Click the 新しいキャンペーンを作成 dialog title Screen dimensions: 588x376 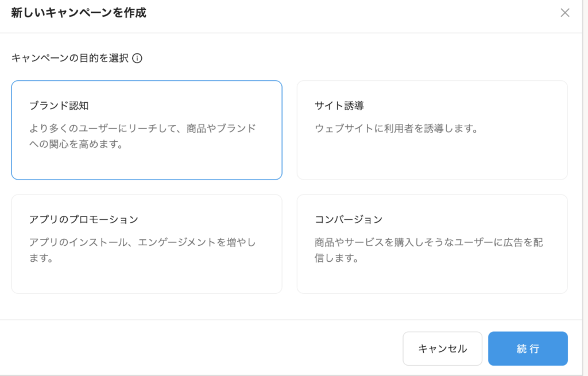coord(79,13)
